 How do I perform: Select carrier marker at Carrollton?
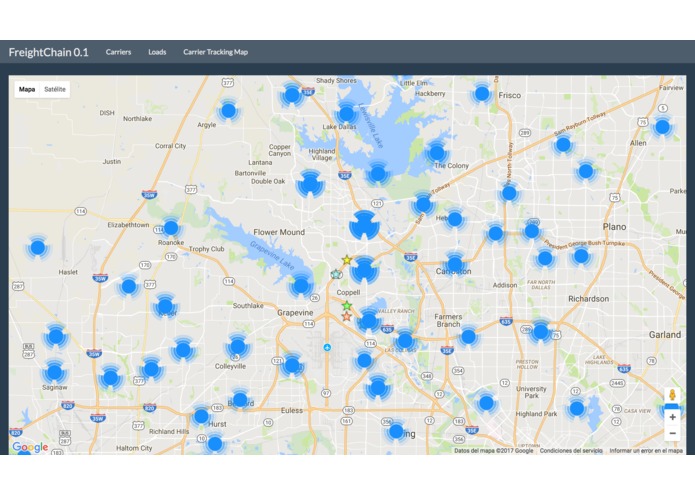pos(454,265)
